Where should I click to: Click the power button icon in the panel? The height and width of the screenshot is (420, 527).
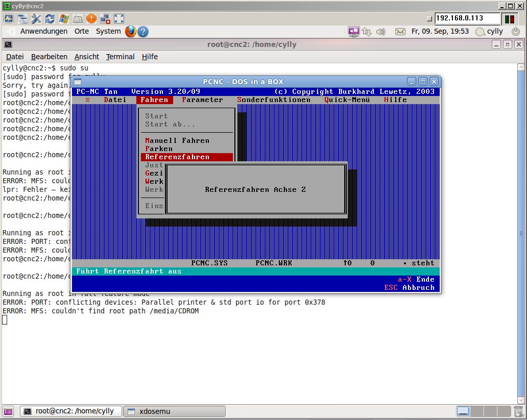(x=516, y=32)
